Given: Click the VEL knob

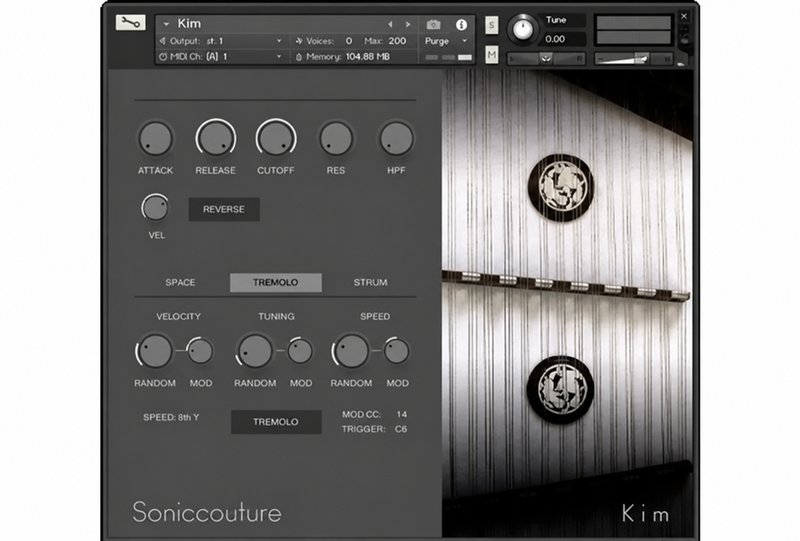Looking at the screenshot, I should (x=155, y=208).
